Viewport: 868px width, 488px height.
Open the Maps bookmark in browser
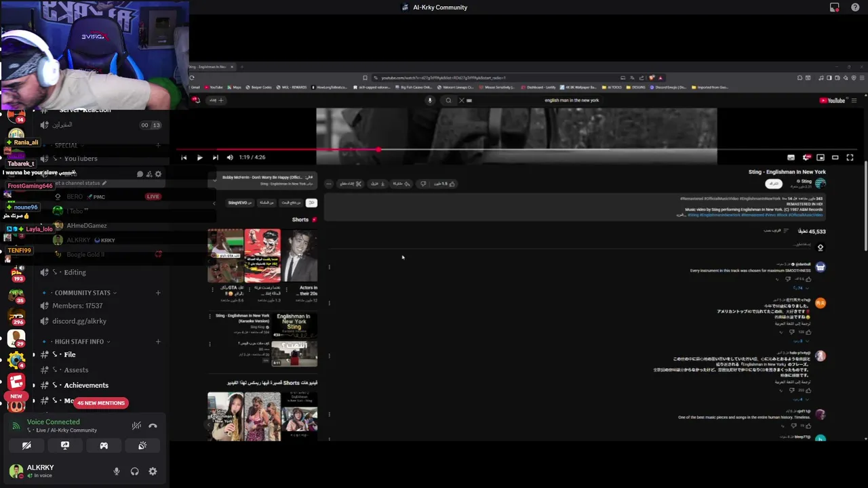point(235,87)
